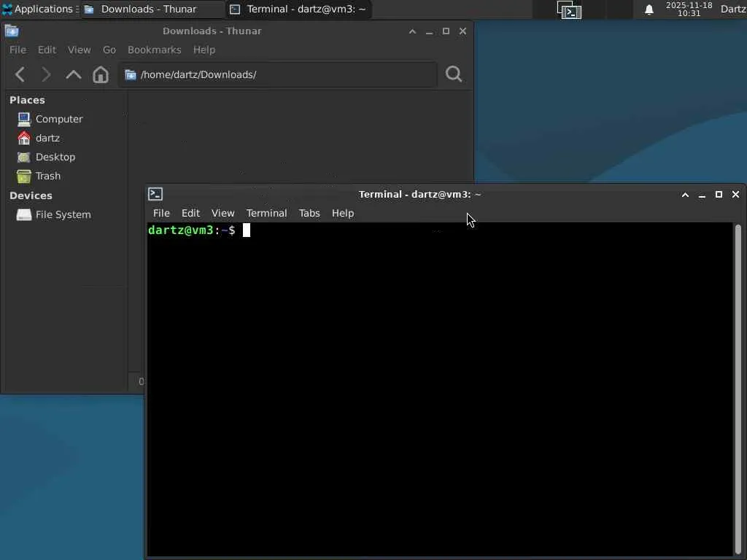Click the /home/dartz/Downloads/ path field

point(278,74)
